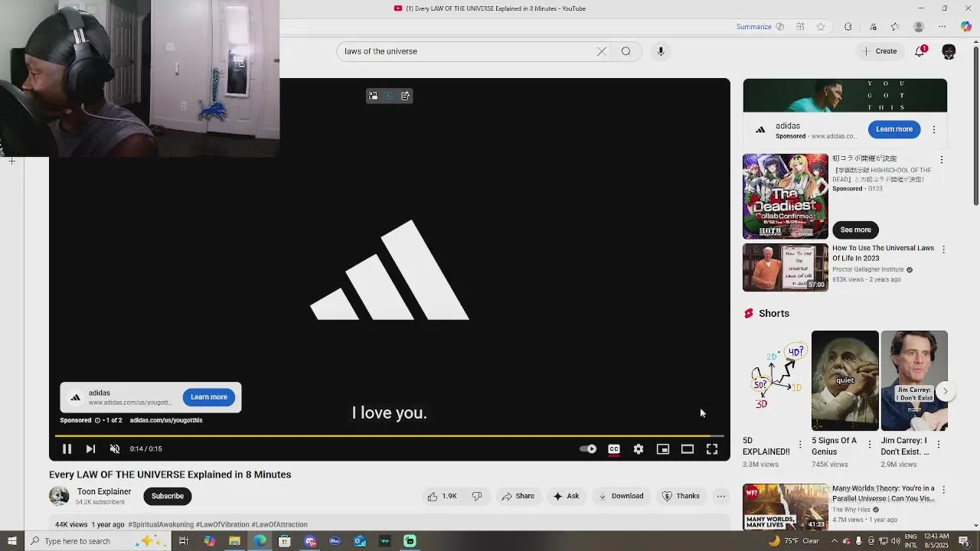
Task: Open options for Jim Carrey short
Action: 938,444
